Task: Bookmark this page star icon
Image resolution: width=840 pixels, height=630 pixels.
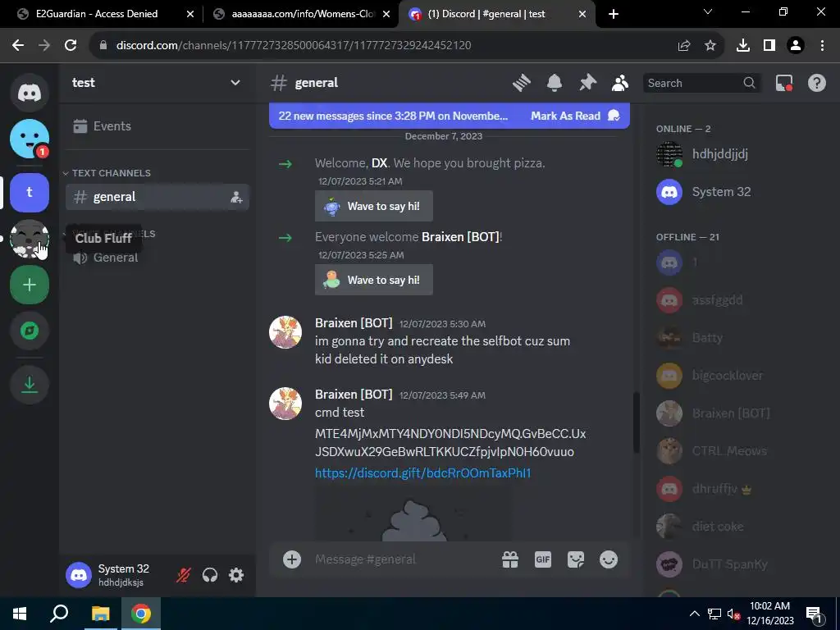Action: pos(710,45)
